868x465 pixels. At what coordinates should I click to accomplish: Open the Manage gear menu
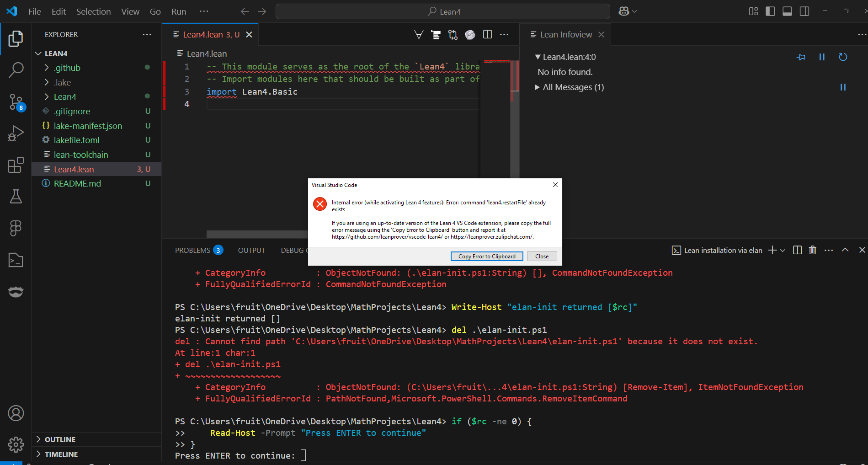pyautogui.click(x=16, y=444)
